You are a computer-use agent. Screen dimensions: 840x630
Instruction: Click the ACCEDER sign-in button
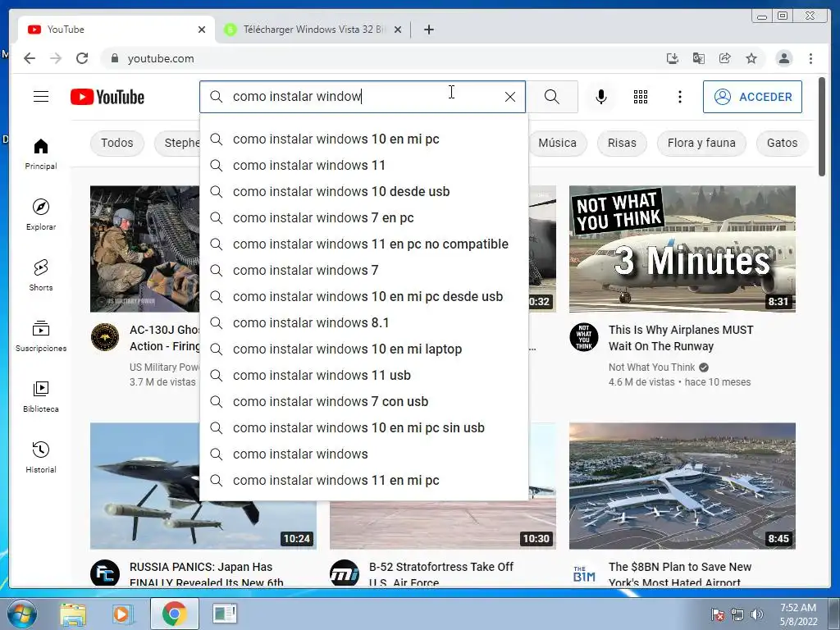752,97
